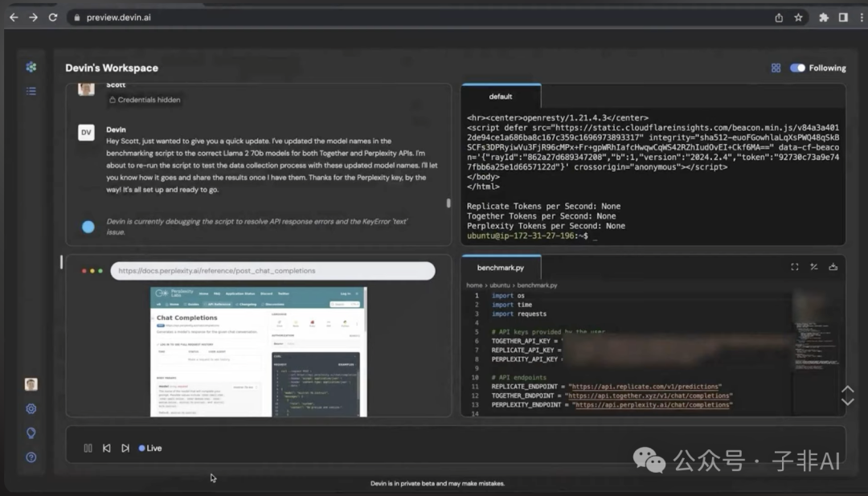This screenshot has width=868, height=496.
Task: Turn off the Following toggle
Action: click(797, 68)
